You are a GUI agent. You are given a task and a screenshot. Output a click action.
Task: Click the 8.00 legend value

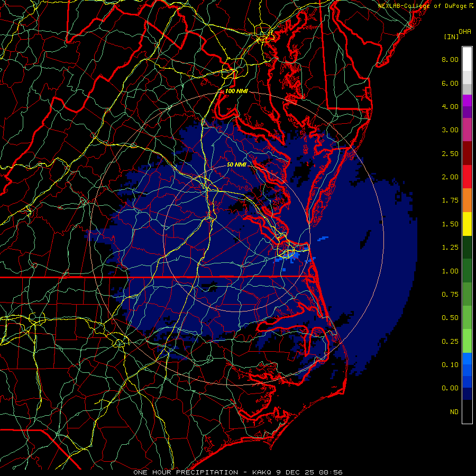tap(450, 59)
